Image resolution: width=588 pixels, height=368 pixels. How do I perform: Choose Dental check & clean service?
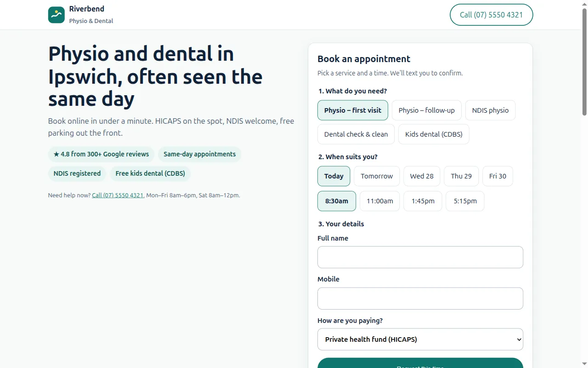click(x=356, y=134)
